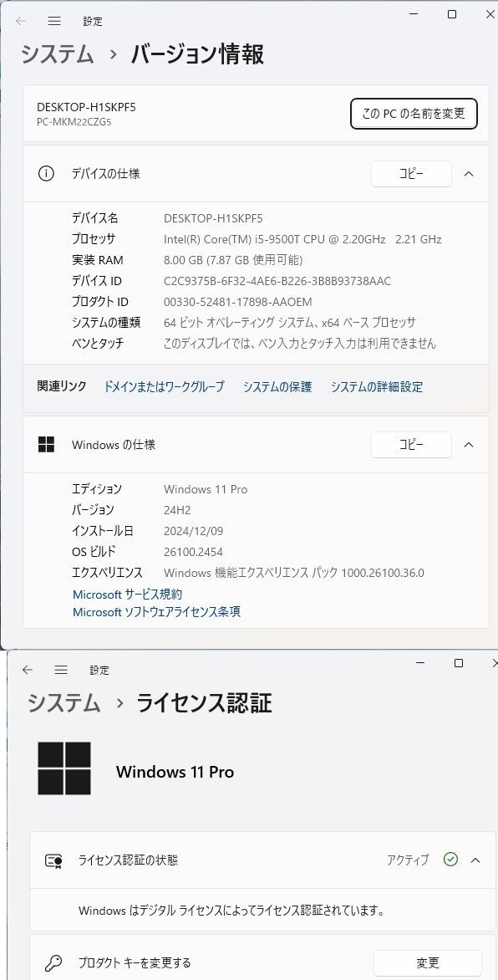
Task: Select the ペンとタッチ value text
Action: (300, 343)
